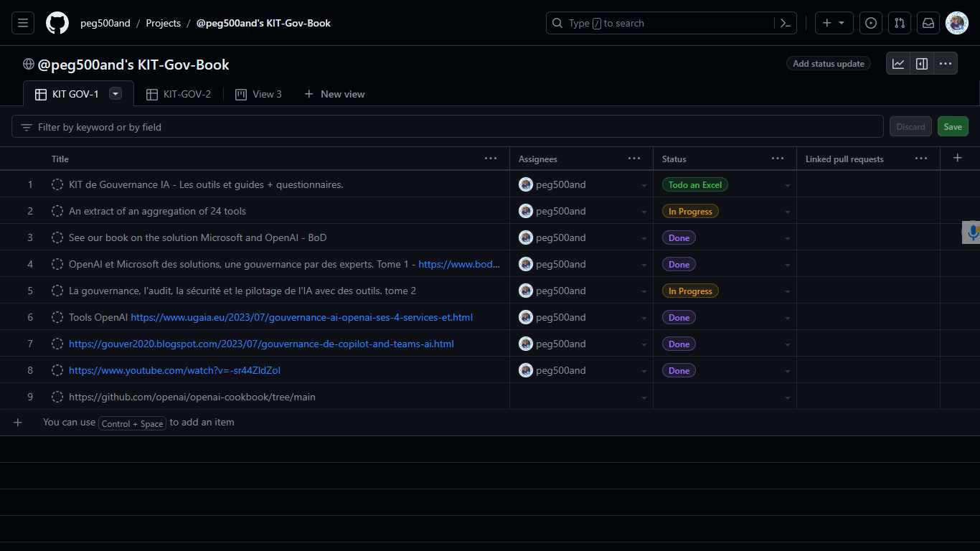
Task: Expand assignee dropdown for row 9
Action: 644,397
